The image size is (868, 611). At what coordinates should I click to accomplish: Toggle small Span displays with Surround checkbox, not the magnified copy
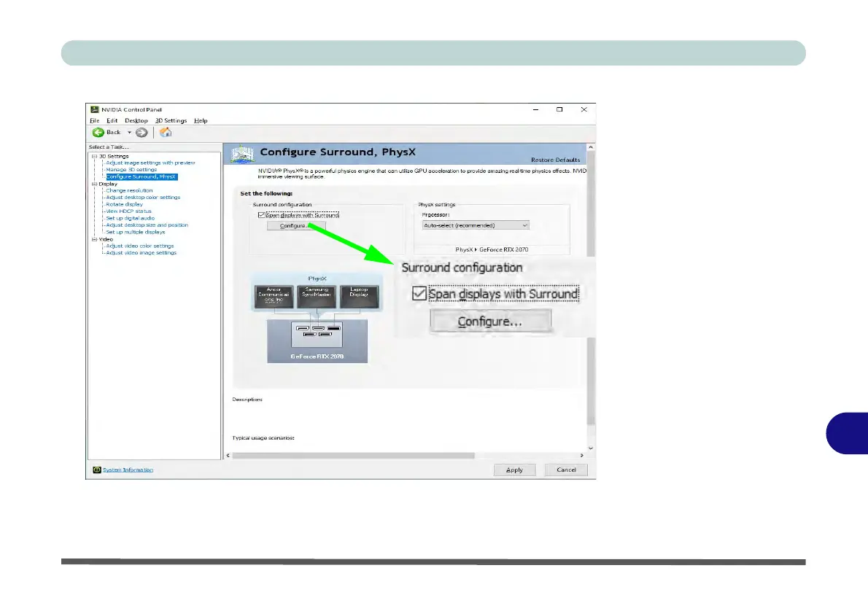point(261,215)
